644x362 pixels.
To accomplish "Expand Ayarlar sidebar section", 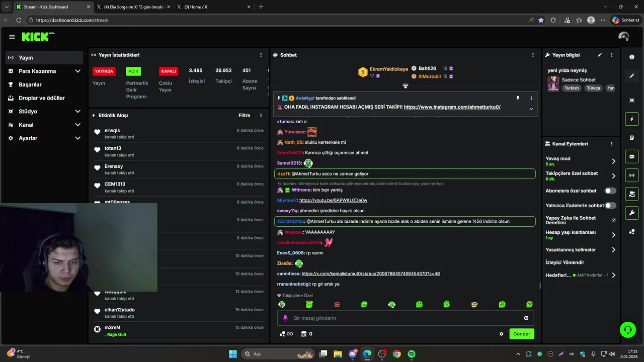I will coord(77,138).
